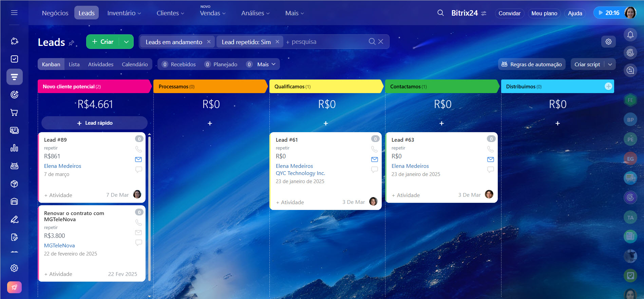Click the comment icon on Lead #63 card
This screenshot has height=299, width=644.
point(490,170)
